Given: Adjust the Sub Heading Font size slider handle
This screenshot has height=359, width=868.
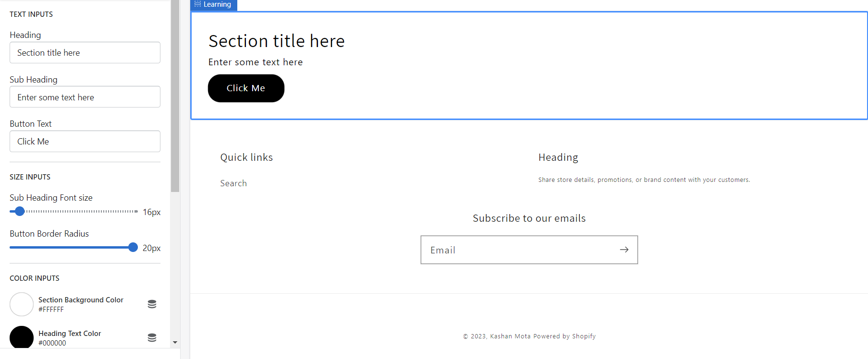Looking at the screenshot, I should click(x=19, y=211).
